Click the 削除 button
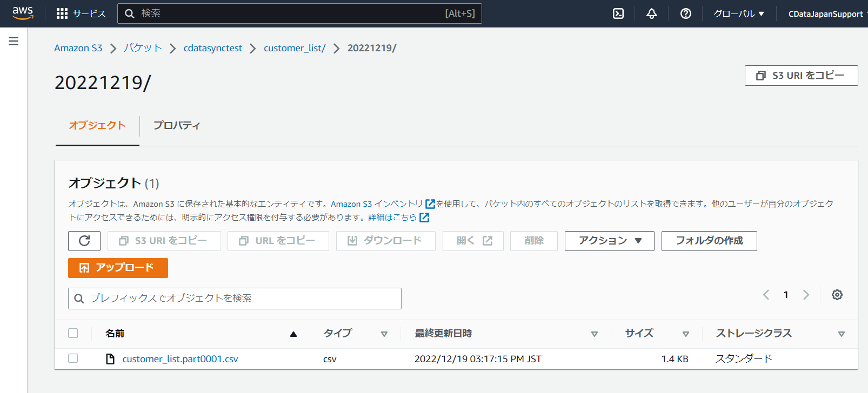This screenshot has height=393, width=868. click(x=534, y=241)
